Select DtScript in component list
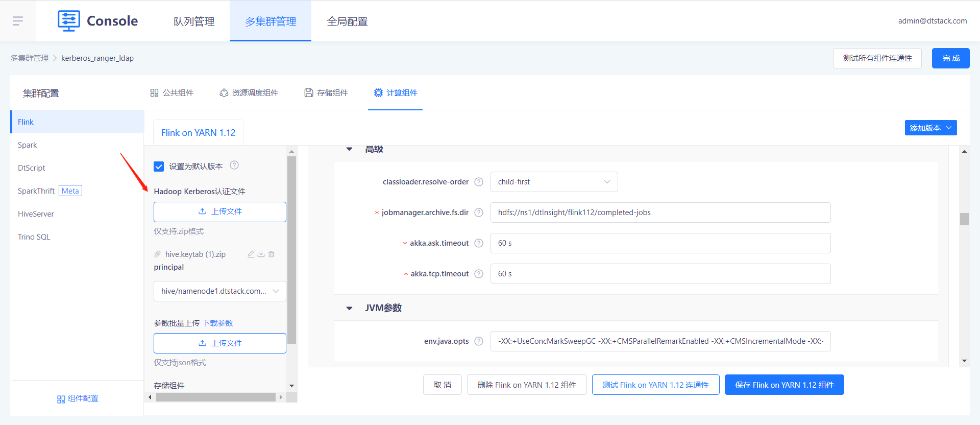The height and width of the screenshot is (425, 980). point(77,168)
